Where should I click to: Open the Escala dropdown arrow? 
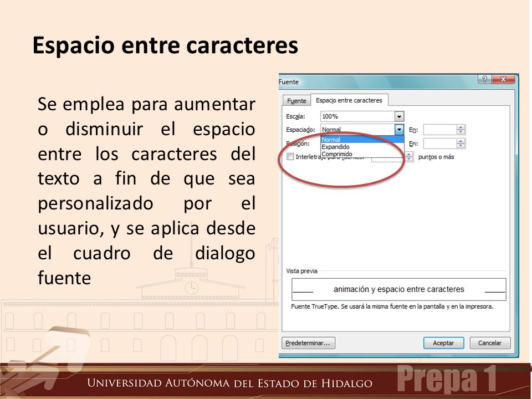click(x=400, y=116)
